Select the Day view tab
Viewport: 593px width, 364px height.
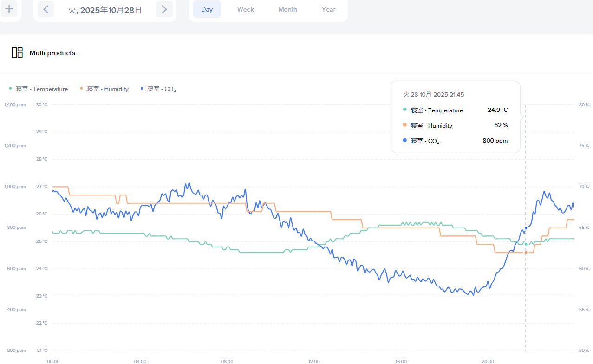[x=207, y=9]
